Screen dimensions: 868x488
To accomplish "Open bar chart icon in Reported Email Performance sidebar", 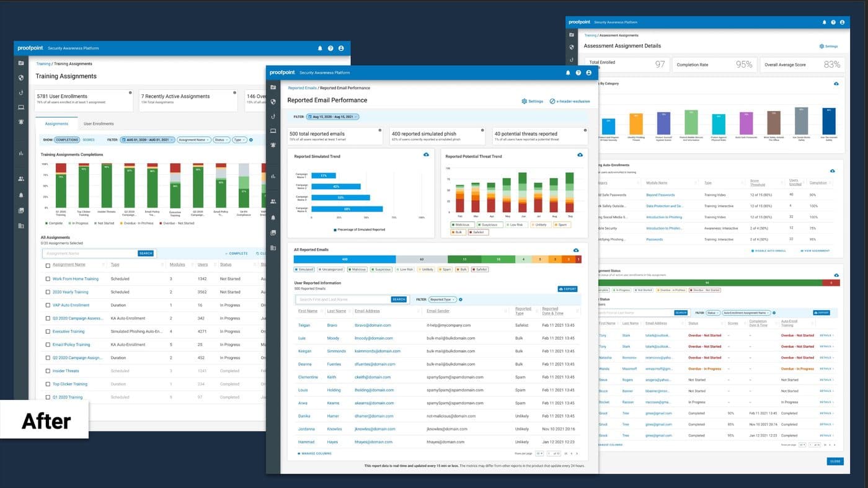I will tap(273, 176).
